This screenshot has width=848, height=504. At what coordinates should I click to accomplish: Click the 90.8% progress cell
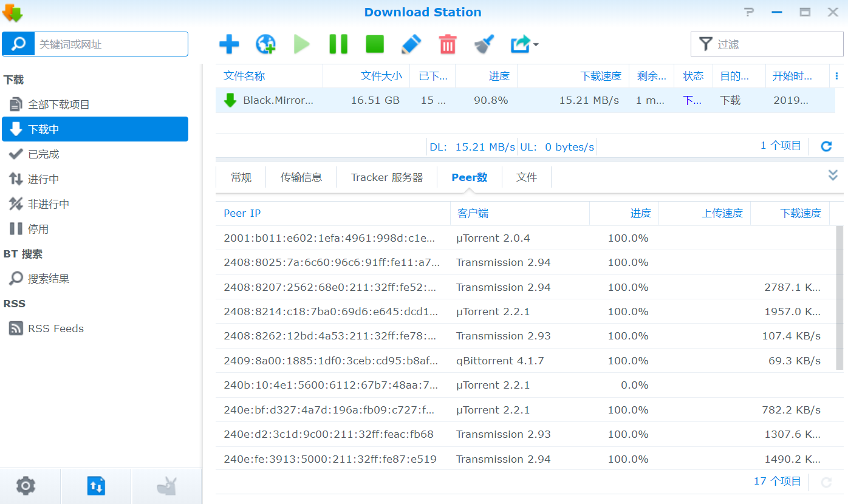click(x=491, y=100)
